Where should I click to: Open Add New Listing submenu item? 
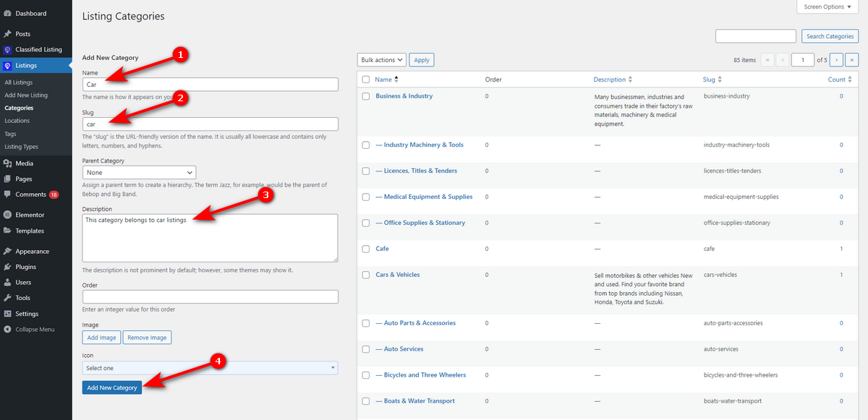pyautogui.click(x=26, y=95)
